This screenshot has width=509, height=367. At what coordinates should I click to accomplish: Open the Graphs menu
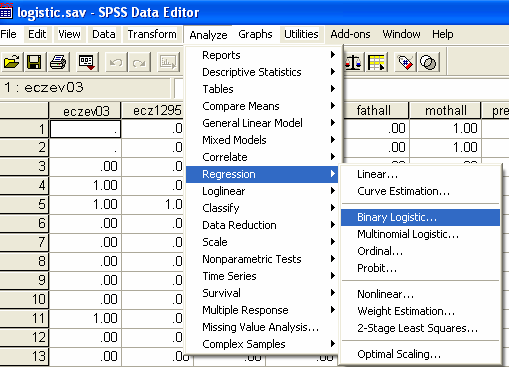(x=255, y=34)
